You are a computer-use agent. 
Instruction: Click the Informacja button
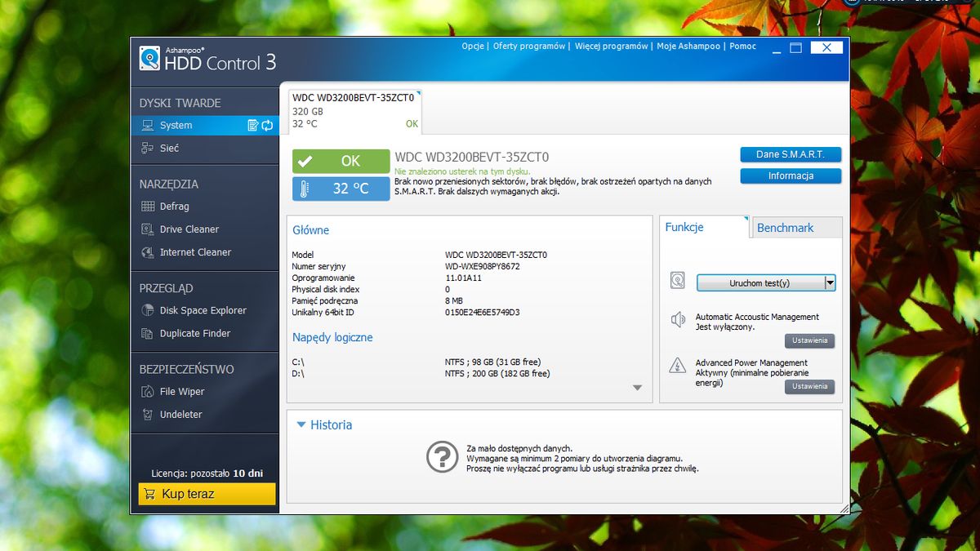point(791,176)
